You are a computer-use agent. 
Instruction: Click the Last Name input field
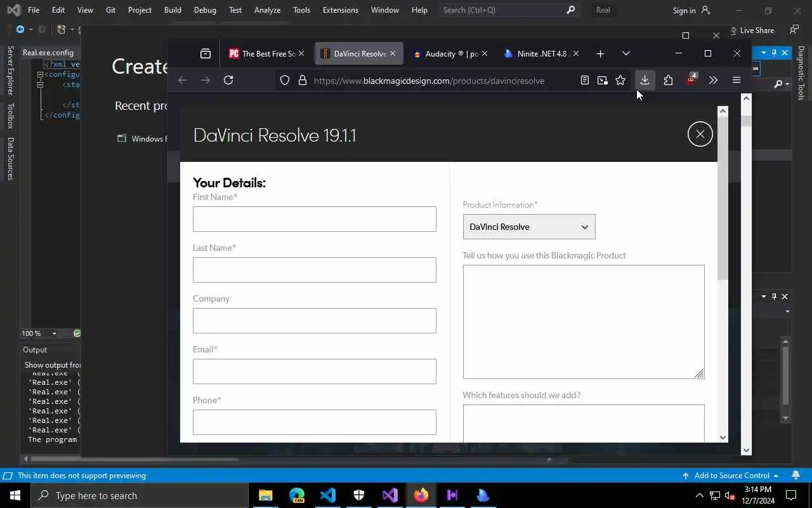[x=315, y=270]
